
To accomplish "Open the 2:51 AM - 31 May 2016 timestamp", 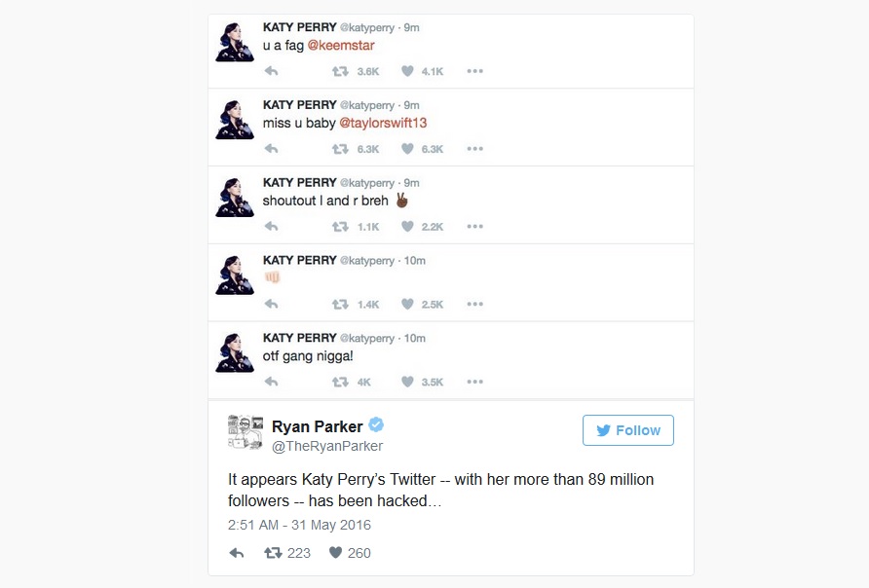I will 299,525.
